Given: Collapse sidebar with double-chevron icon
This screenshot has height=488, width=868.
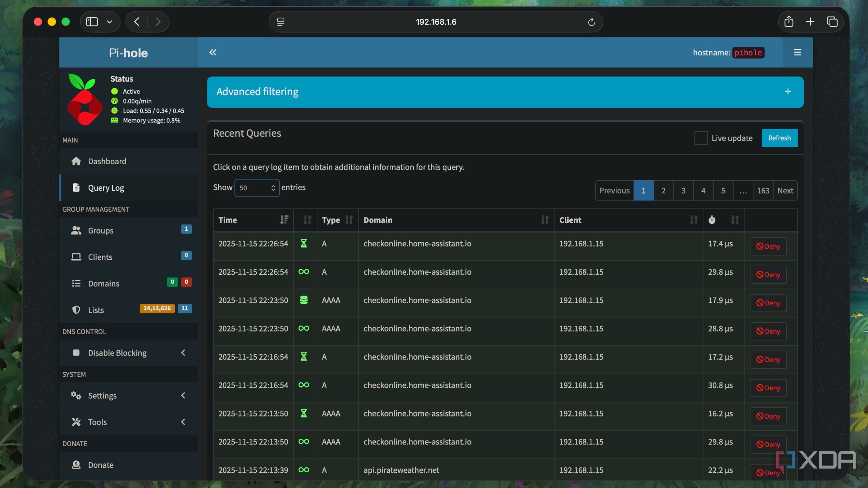Looking at the screenshot, I should tap(212, 52).
